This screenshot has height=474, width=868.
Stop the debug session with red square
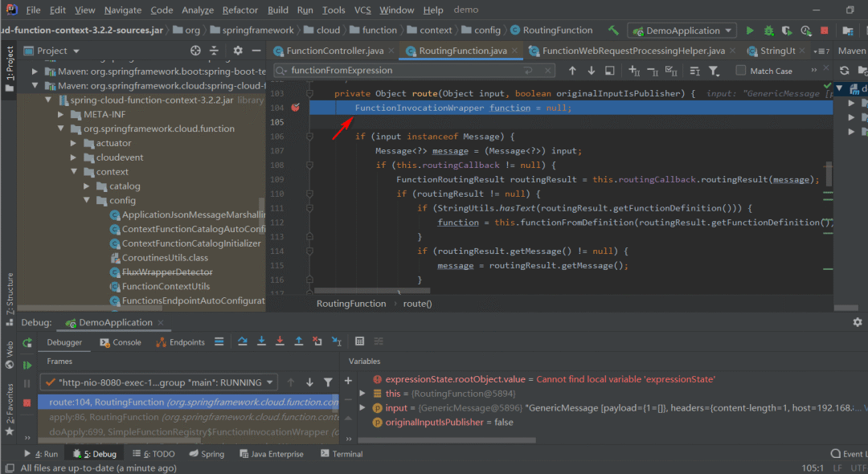[27, 402]
